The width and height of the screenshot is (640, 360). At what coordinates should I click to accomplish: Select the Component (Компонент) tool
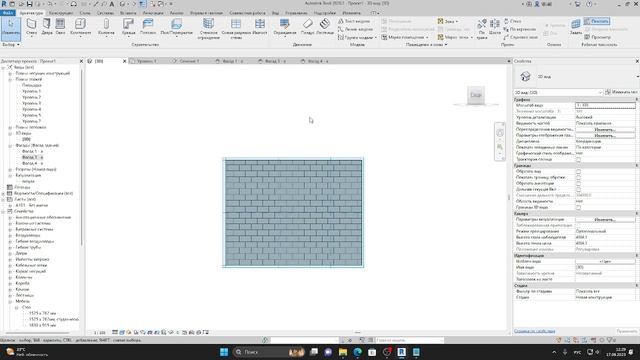[x=80, y=27]
